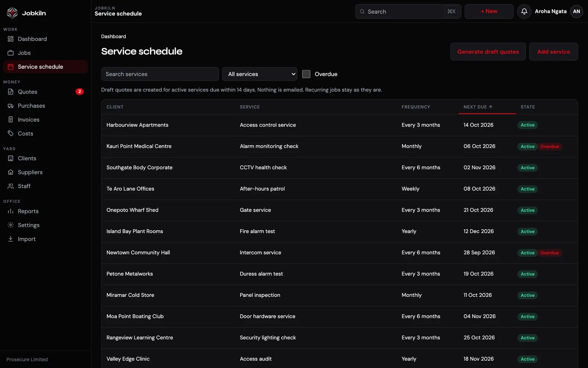Open Purchases via truck icon
This screenshot has height=368, width=588.
11,106
